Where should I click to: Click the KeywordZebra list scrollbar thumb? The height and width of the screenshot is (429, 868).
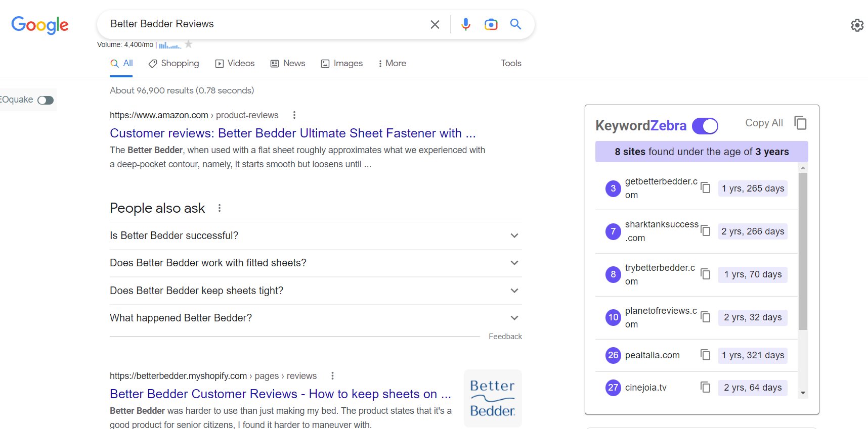click(803, 251)
